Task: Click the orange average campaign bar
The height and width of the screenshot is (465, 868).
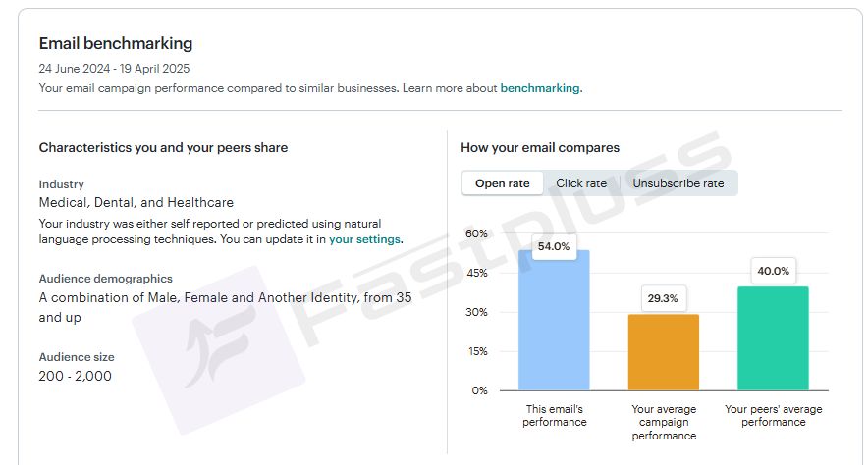Action: 663,352
